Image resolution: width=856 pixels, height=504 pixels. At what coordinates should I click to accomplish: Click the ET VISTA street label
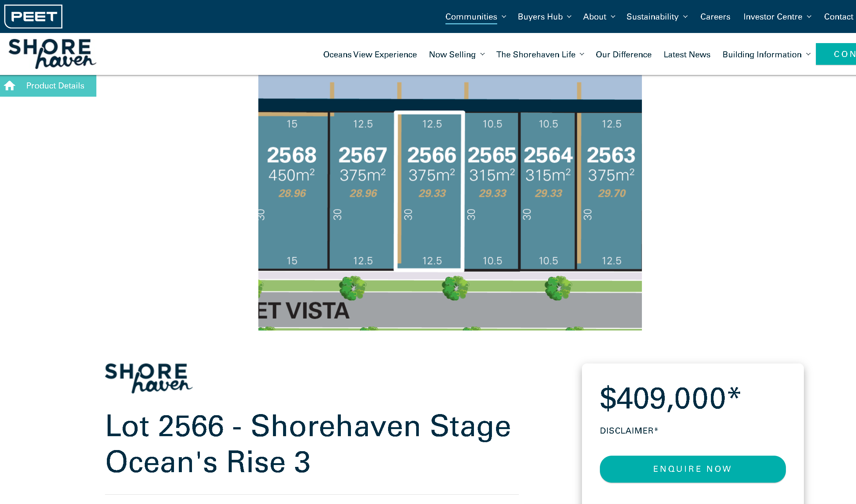[x=304, y=311]
